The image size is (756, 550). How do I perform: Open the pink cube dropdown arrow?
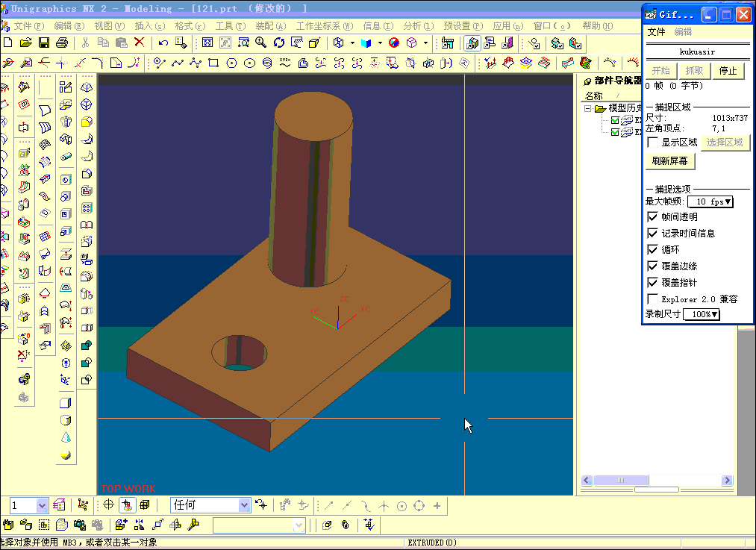pos(425,43)
